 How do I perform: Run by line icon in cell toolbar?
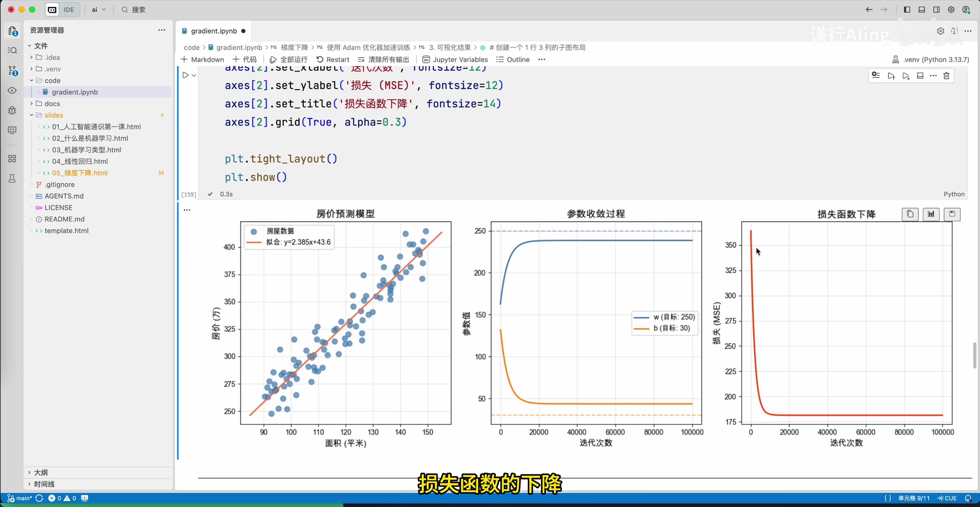tap(876, 75)
